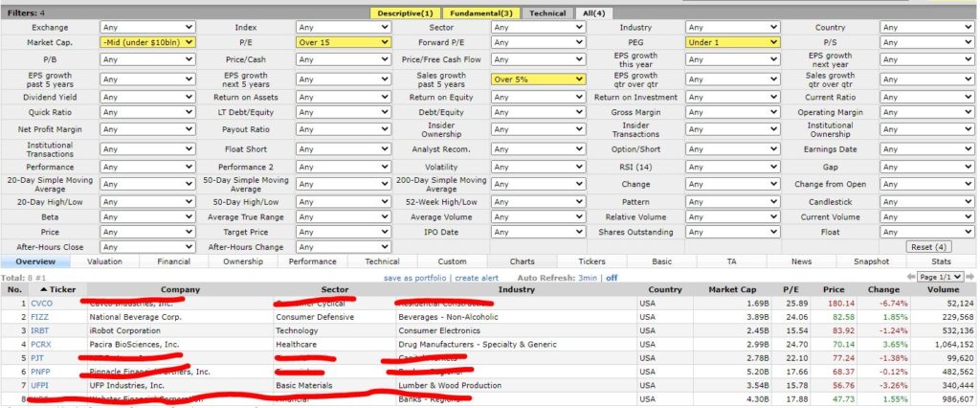Click Pacira BioSciences, Inc. company name
Viewport: 980px width, 408px height.
[134, 345]
